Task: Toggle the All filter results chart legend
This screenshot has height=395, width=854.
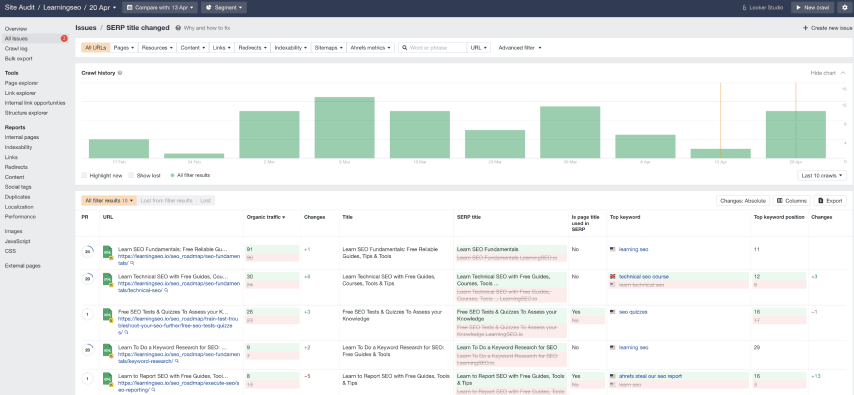Action: pos(191,175)
